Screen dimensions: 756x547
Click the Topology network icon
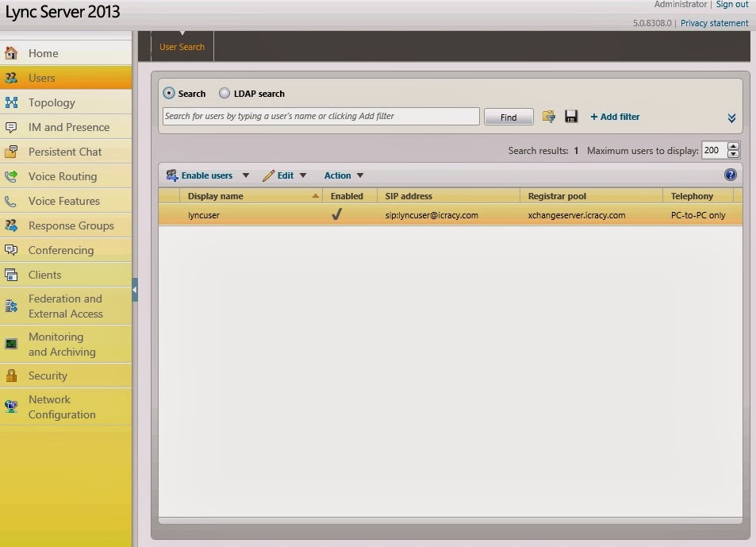pos(11,102)
